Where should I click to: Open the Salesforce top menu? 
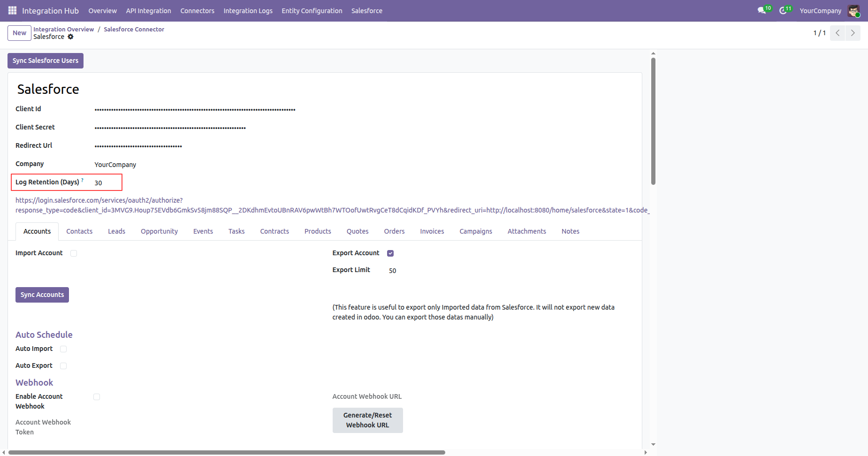(367, 10)
